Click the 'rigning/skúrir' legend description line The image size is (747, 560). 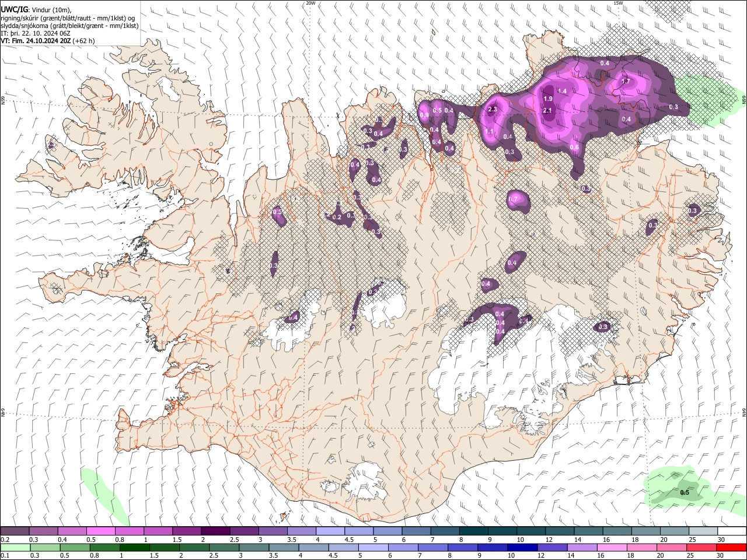click(x=68, y=18)
